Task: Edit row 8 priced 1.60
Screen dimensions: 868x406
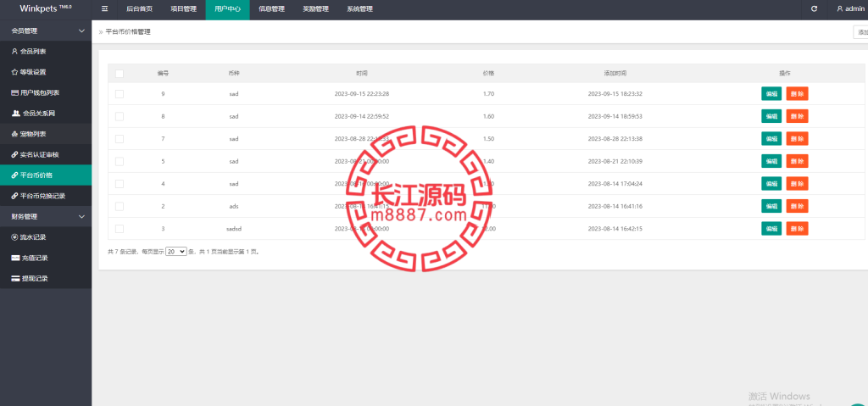Action: point(771,116)
